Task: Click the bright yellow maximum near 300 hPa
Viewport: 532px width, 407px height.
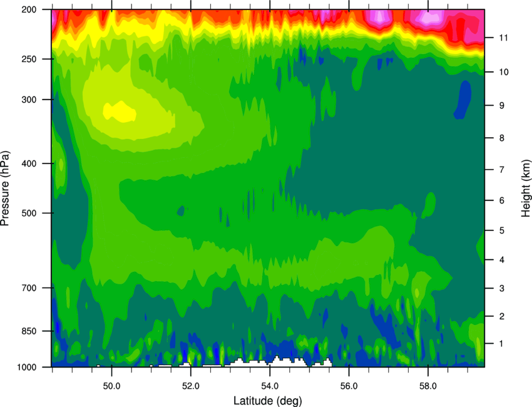Action: coord(120,111)
